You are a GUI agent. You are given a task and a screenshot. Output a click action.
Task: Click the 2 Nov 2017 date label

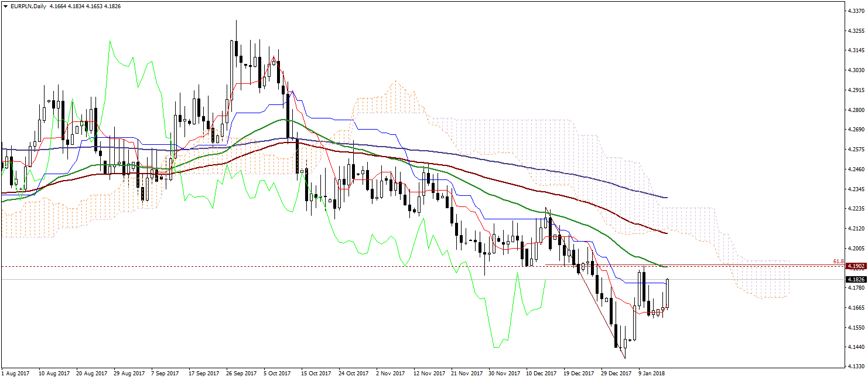390,373
